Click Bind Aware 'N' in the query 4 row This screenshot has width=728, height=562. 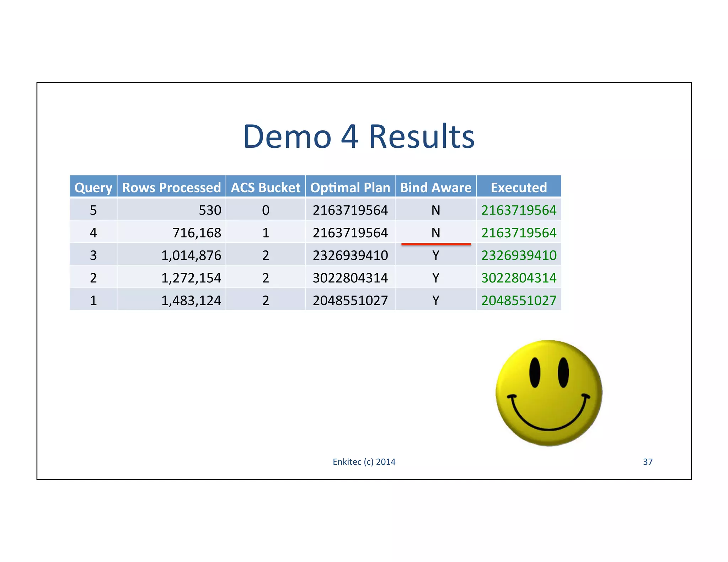point(436,233)
